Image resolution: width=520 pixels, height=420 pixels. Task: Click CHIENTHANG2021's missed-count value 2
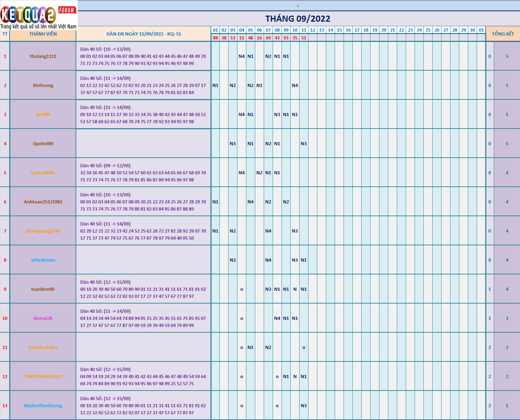point(490,376)
